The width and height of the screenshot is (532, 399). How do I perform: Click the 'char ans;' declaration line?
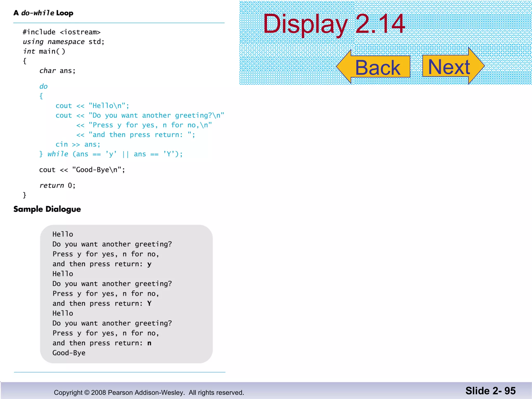(57, 71)
